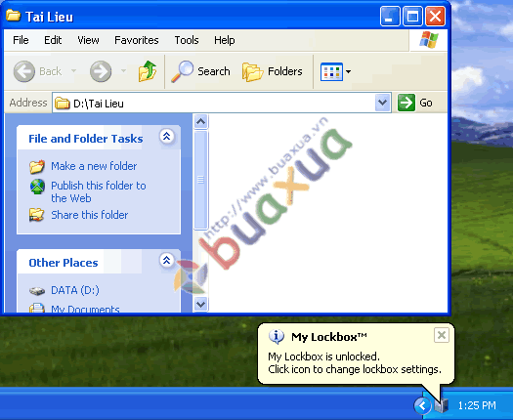
Task: Click the task pane scrollbar thumb
Action: [x=200, y=180]
